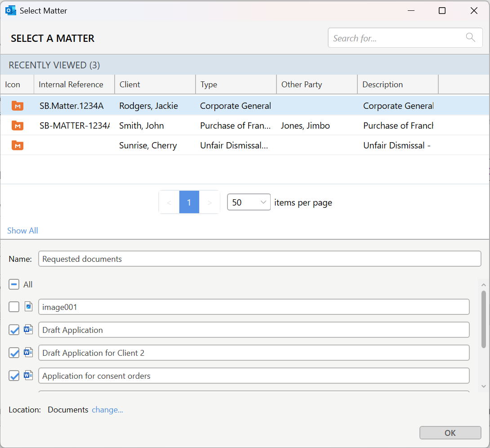Viewport: 490px width, 448px height.
Task: Click the matter icon for Smith, John
Action: pyautogui.click(x=18, y=125)
